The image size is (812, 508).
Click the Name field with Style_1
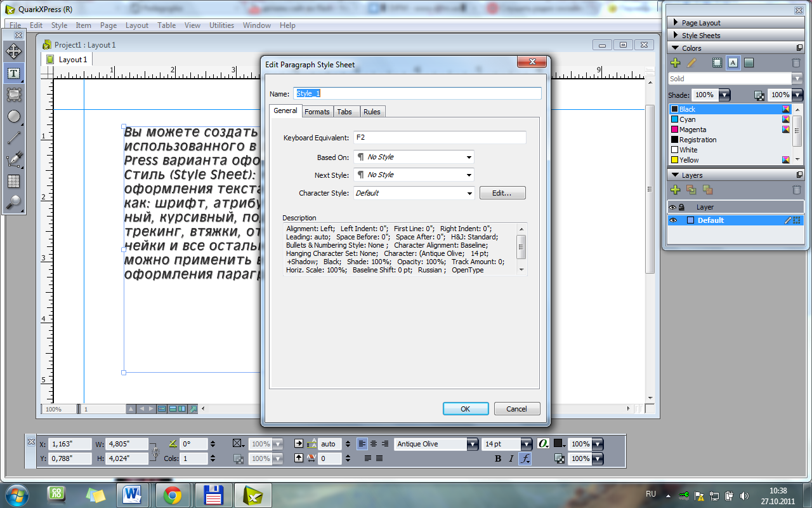417,93
